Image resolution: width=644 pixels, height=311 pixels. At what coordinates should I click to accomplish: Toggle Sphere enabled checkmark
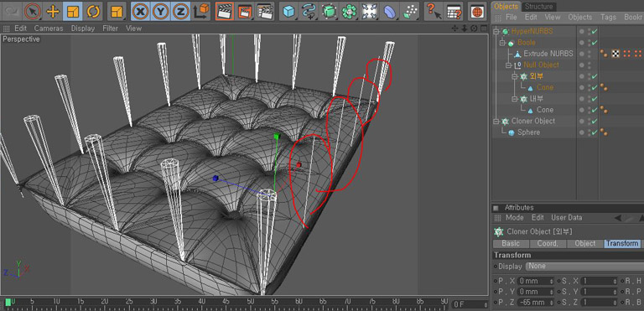(x=595, y=132)
